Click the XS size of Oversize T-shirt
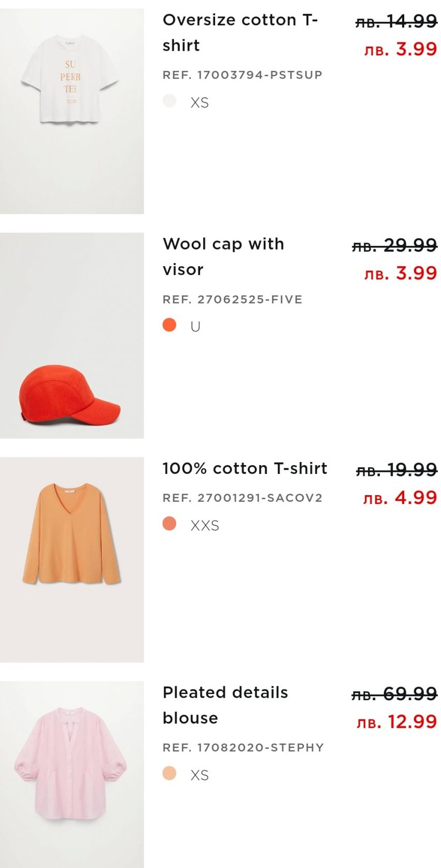This screenshot has height=868, width=441. pyautogui.click(x=200, y=103)
